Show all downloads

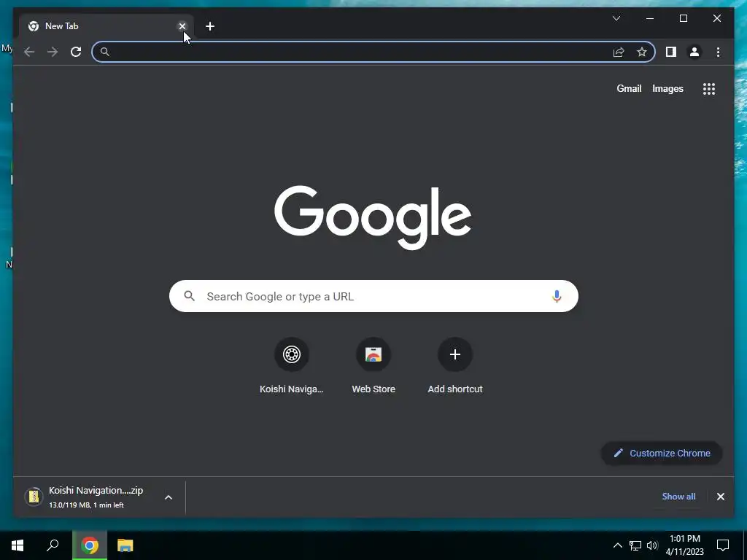678,496
